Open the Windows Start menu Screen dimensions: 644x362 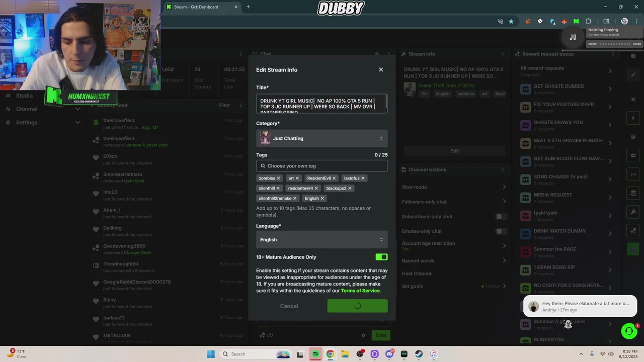[x=211, y=354]
